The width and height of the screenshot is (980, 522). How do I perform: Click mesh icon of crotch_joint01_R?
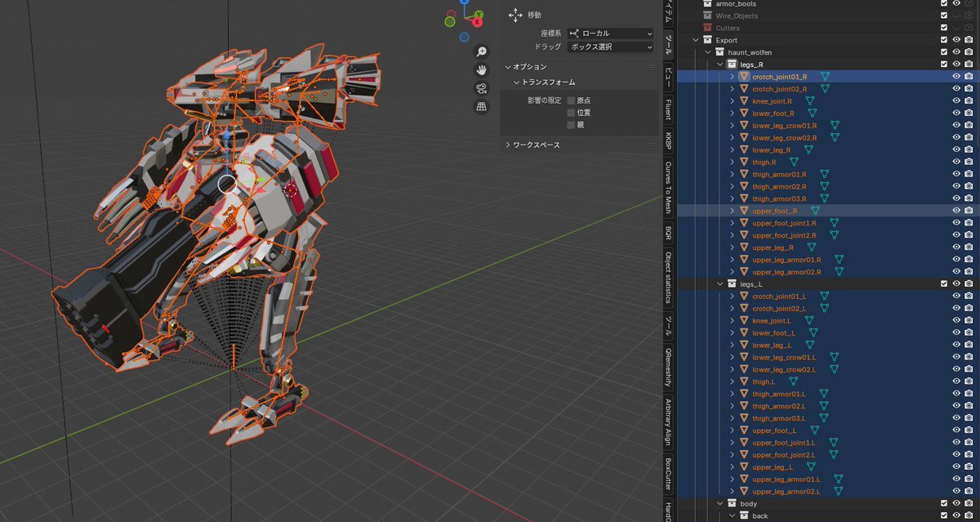744,76
